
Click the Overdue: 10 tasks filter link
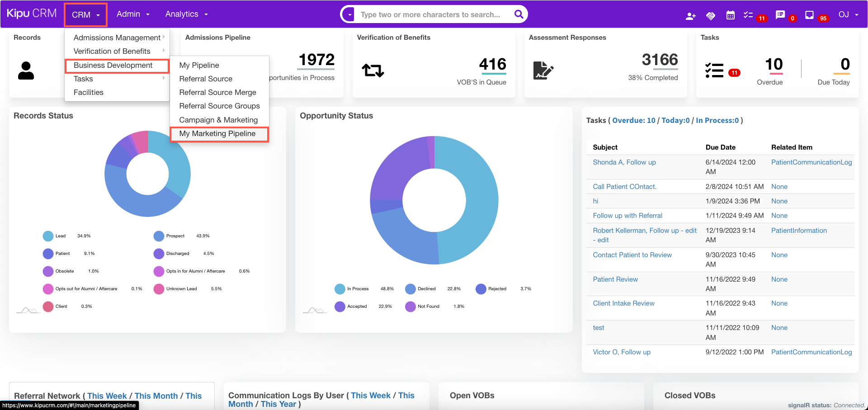click(633, 121)
